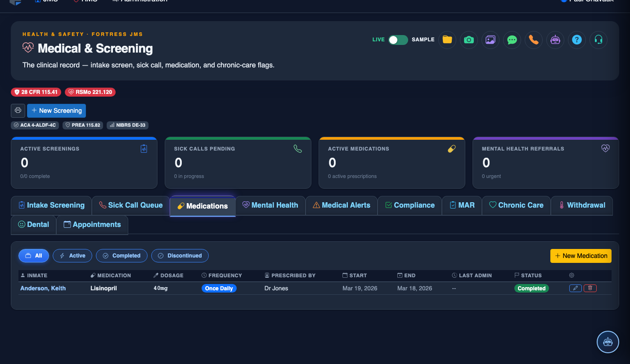Go to the Medical Alerts tab
630x364 pixels.
tap(342, 205)
